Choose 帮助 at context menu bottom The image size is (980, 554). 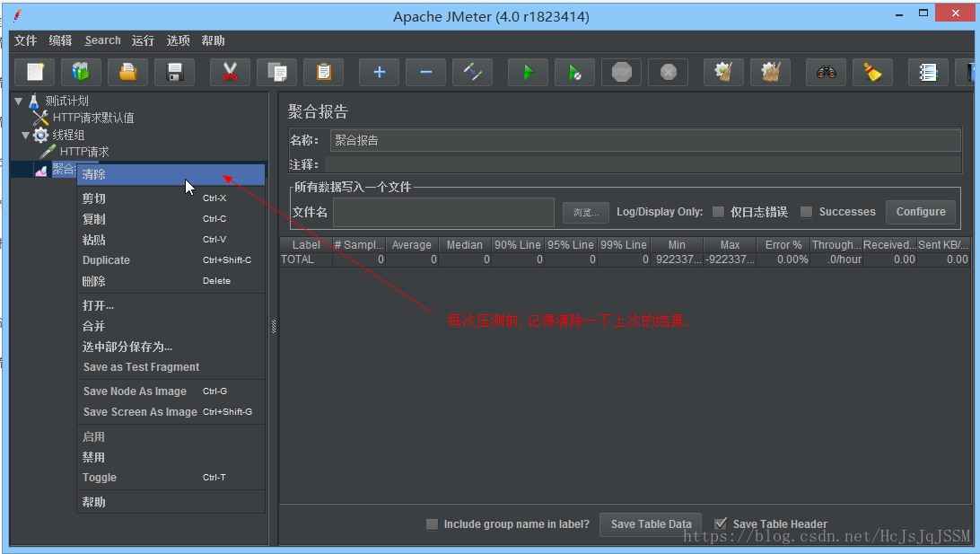click(171, 502)
